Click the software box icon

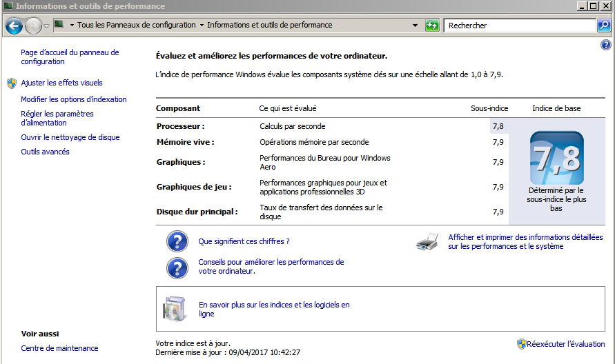(174, 309)
